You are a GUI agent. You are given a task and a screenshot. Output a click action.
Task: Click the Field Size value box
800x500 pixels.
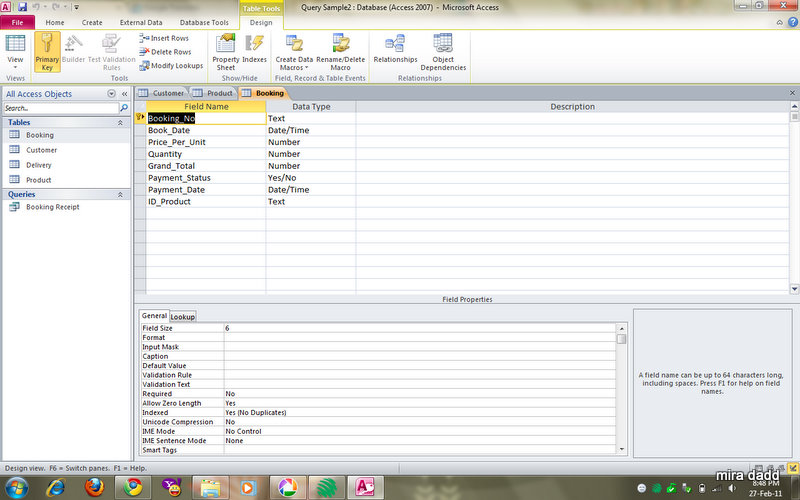pos(420,328)
